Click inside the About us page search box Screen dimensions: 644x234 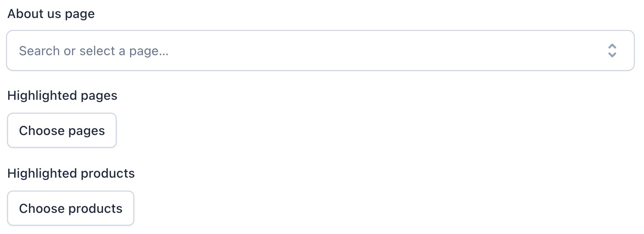coord(235,51)
